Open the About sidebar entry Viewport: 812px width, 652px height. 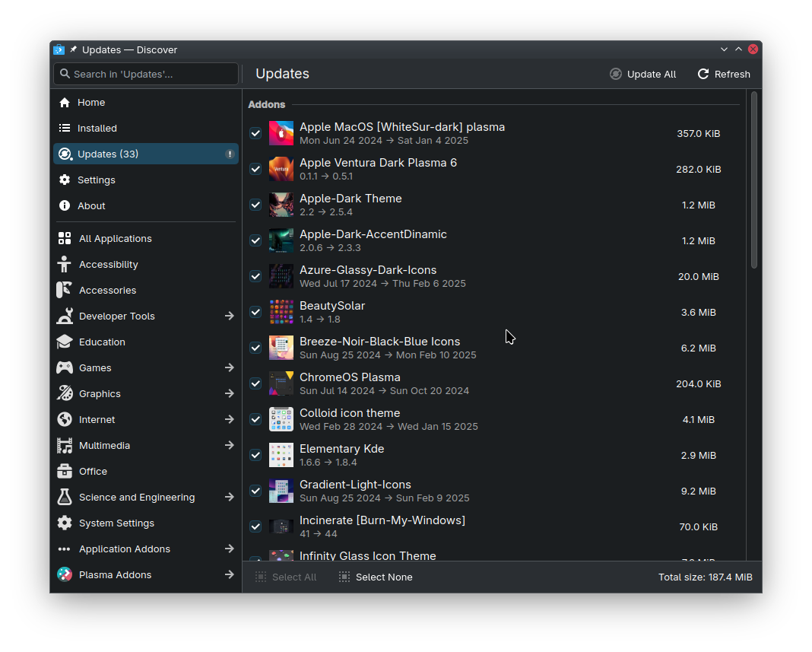[x=145, y=205]
